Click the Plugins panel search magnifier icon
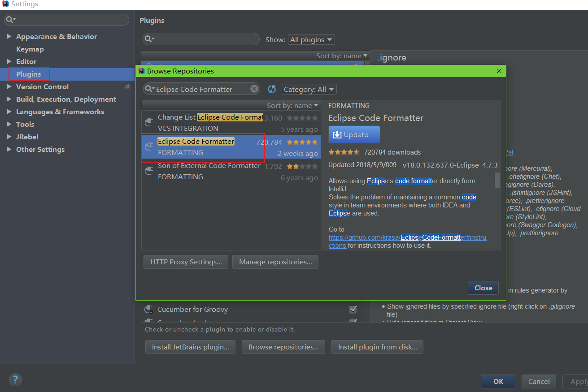The height and width of the screenshot is (392, 588). (149, 39)
